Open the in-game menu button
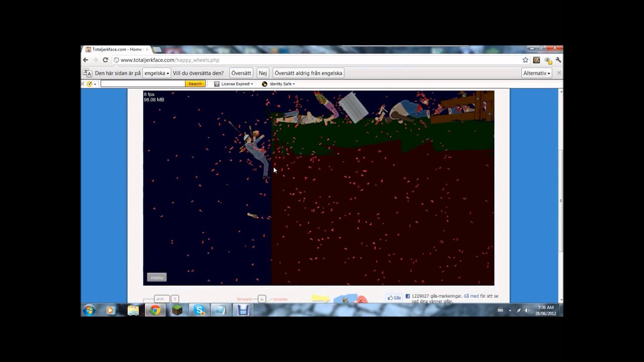This screenshot has height=362, width=644. click(x=156, y=278)
